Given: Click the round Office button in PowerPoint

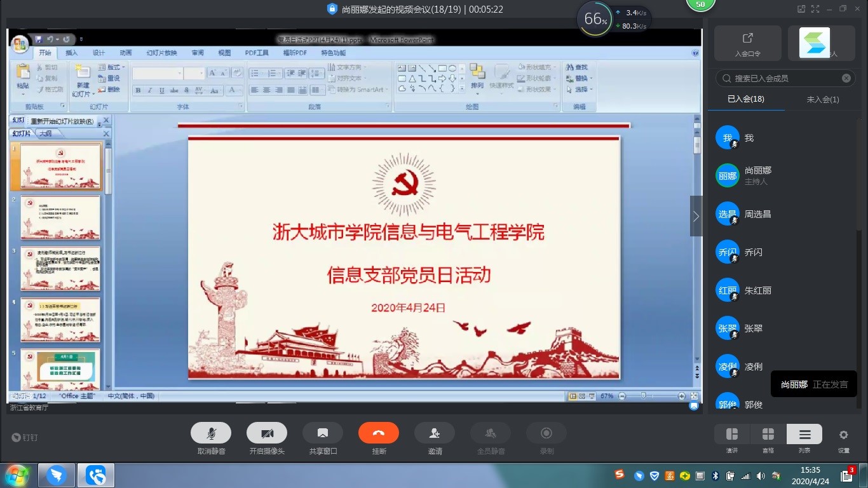Looking at the screenshot, I should click(20, 44).
